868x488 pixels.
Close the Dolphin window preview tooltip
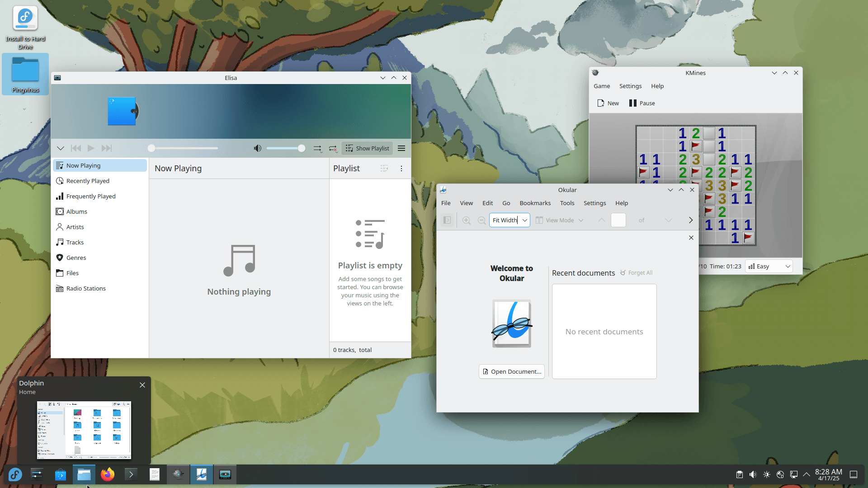pyautogui.click(x=142, y=385)
